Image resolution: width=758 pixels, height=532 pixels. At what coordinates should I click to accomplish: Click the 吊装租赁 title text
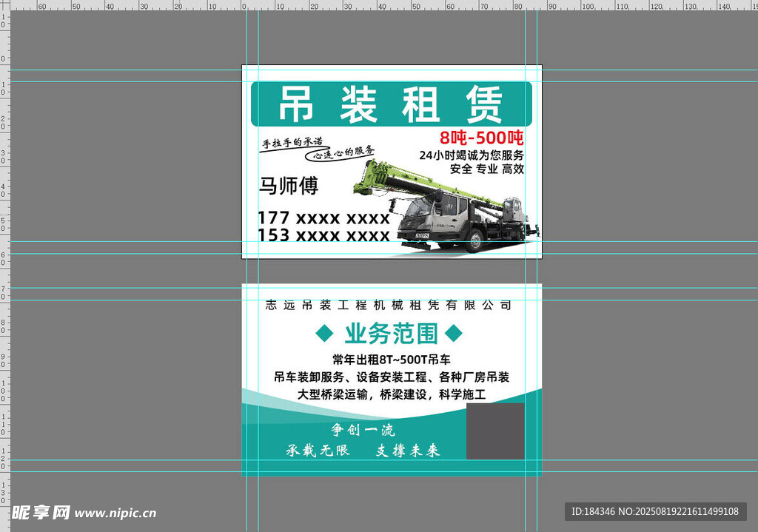coord(391,104)
